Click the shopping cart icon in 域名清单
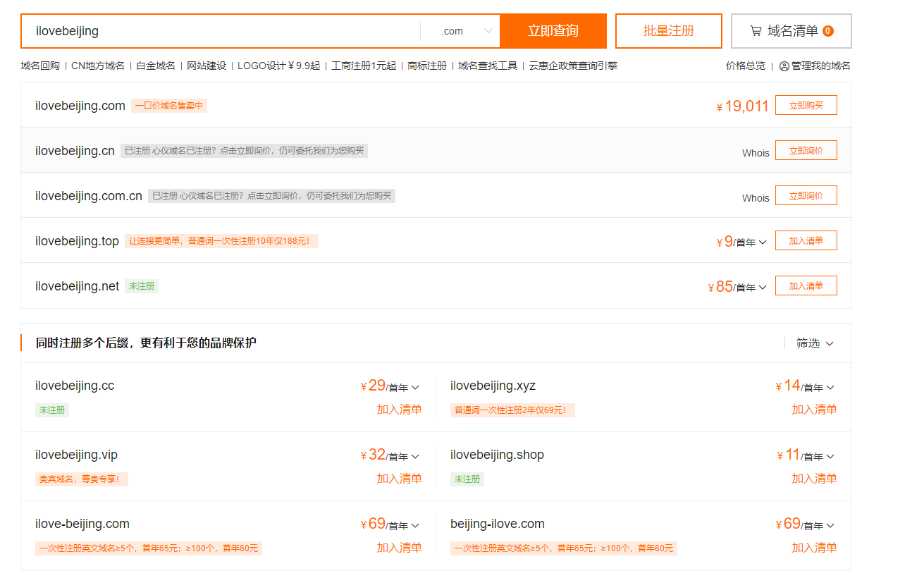This screenshot has width=924, height=571. click(756, 31)
